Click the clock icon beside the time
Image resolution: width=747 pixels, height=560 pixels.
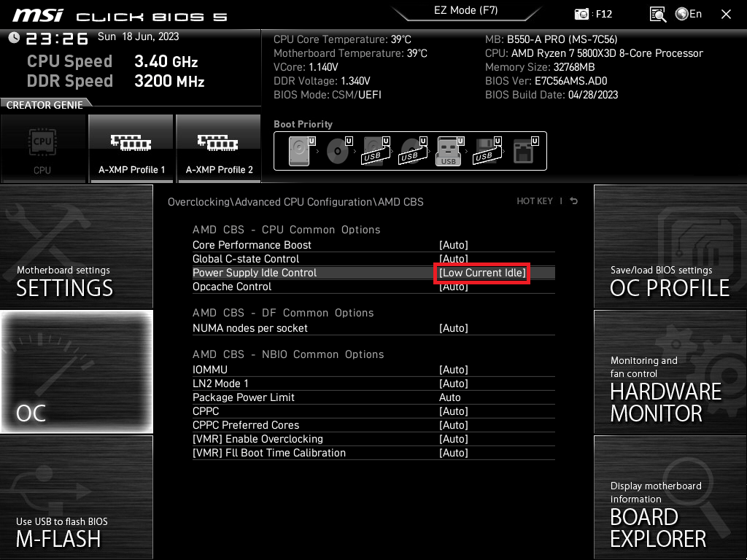pos(15,38)
